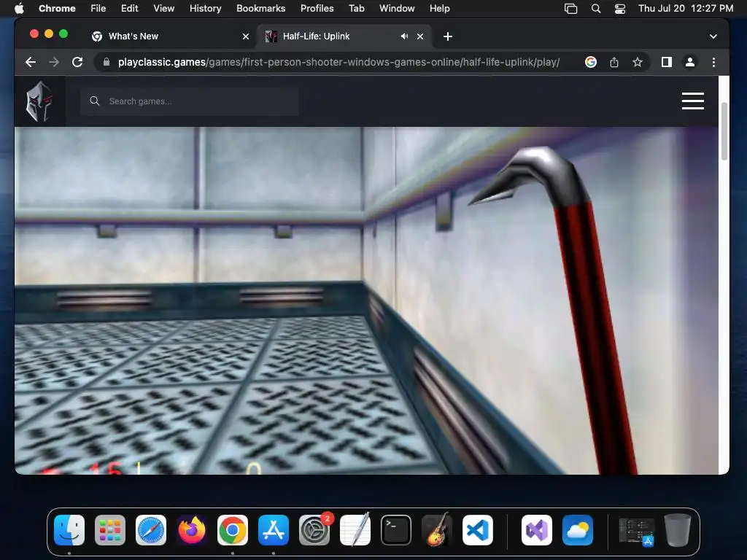The image size is (747, 560).
Task: Toggle the Chrome side panel
Action: [x=667, y=63]
